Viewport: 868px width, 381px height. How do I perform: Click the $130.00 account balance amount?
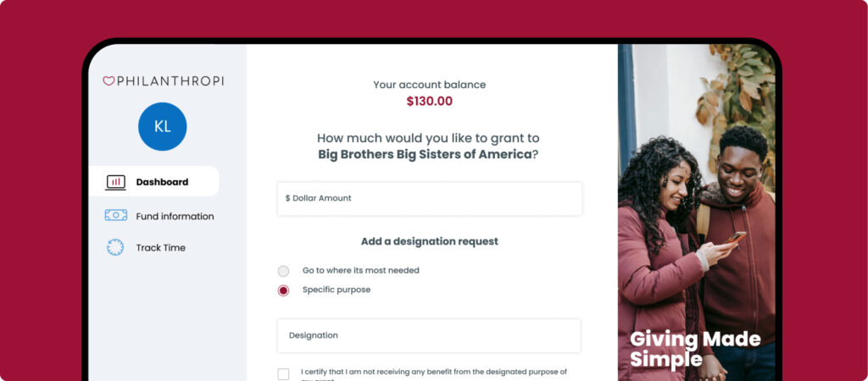[429, 102]
